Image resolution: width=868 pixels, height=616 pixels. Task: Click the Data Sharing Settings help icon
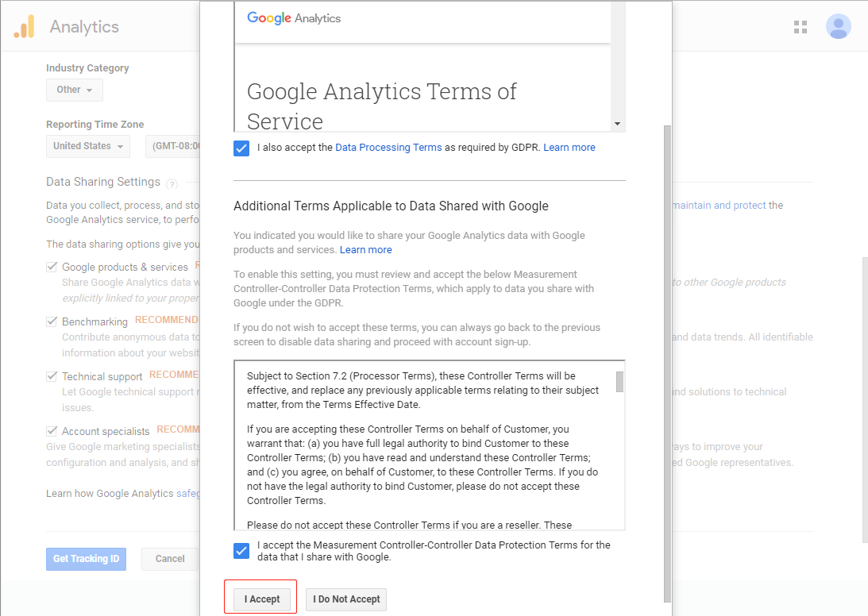pyautogui.click(x=172, y=183)
